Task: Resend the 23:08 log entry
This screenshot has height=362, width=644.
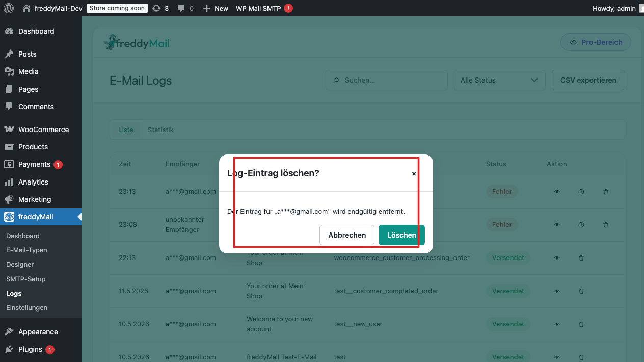Action: click(x=581, y=225)
